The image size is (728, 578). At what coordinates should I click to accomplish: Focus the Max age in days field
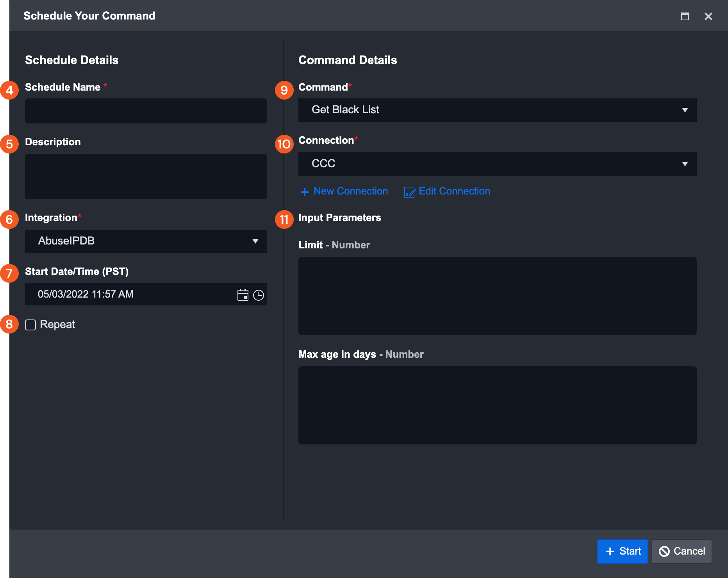click(497, 405)
